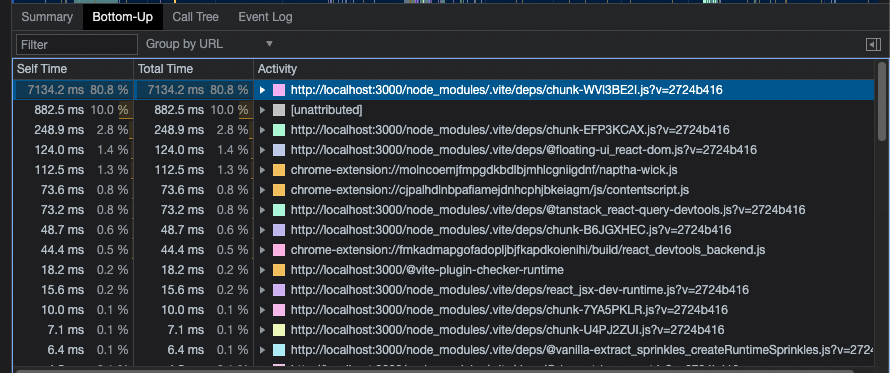Click the 73.6 ms Total Time cell
The image size is (890, 373).
(x=193, y=190)
